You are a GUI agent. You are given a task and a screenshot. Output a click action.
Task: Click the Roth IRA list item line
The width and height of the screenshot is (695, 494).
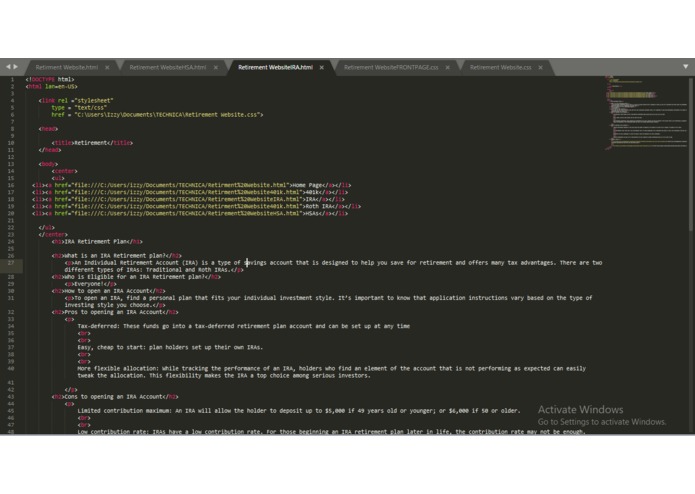point(196,206)
